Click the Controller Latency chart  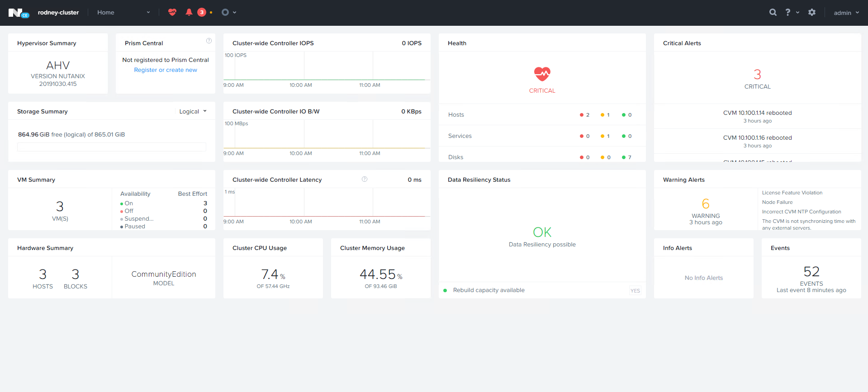coord(327,206)
